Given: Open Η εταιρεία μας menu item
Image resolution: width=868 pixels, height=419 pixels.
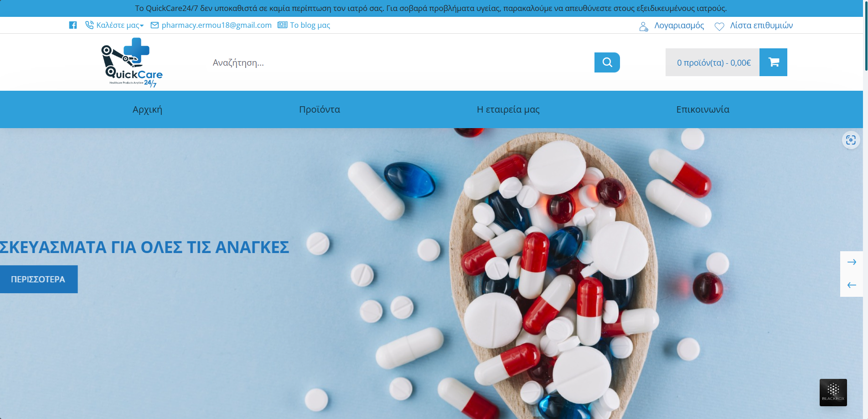Looking at the screenshot, I should tap(508, 109).
